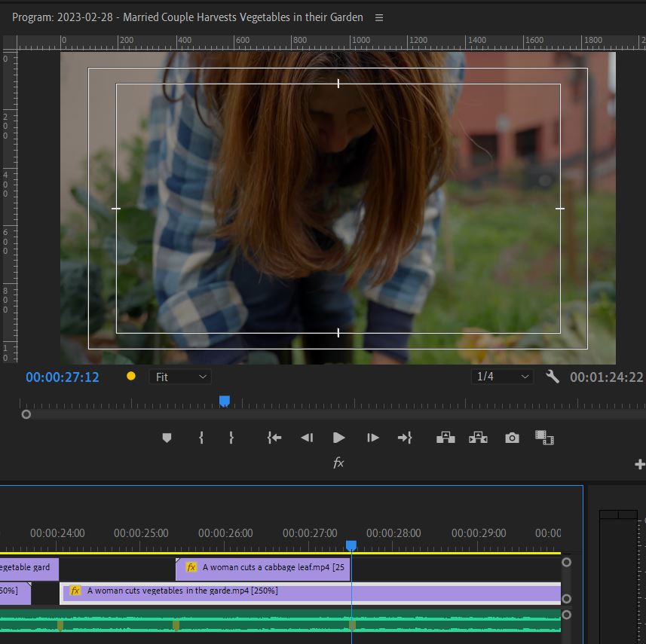Click the Mark Out bracket icon
This screenshot has height=644, width=646.
[231, 438]
